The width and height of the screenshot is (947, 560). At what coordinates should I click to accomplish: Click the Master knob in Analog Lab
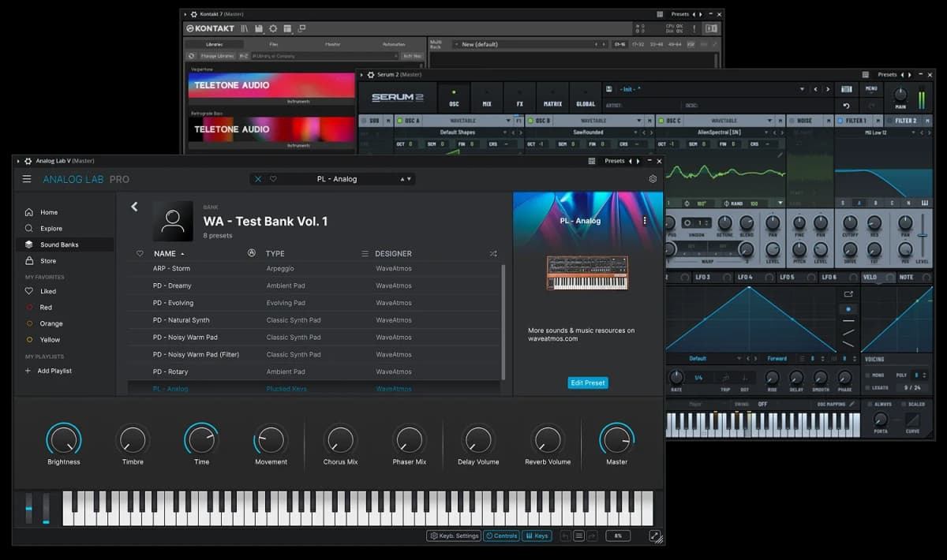[616, 439]
